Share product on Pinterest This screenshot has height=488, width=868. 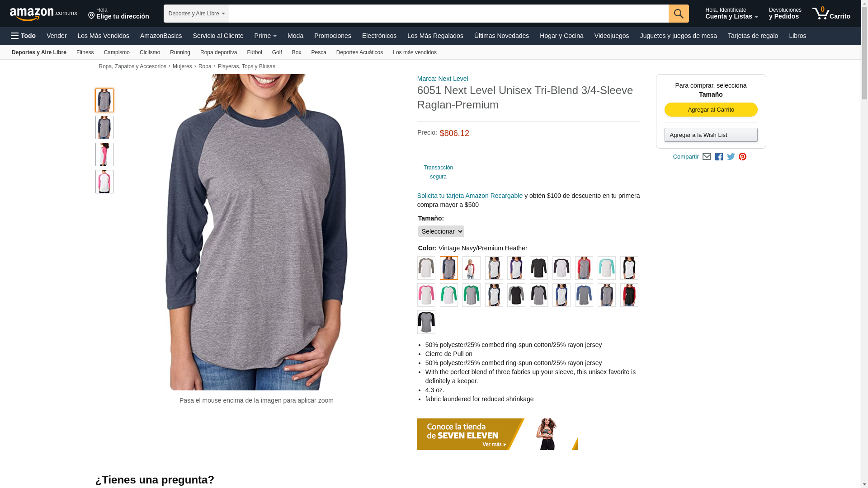coord(742,157)
